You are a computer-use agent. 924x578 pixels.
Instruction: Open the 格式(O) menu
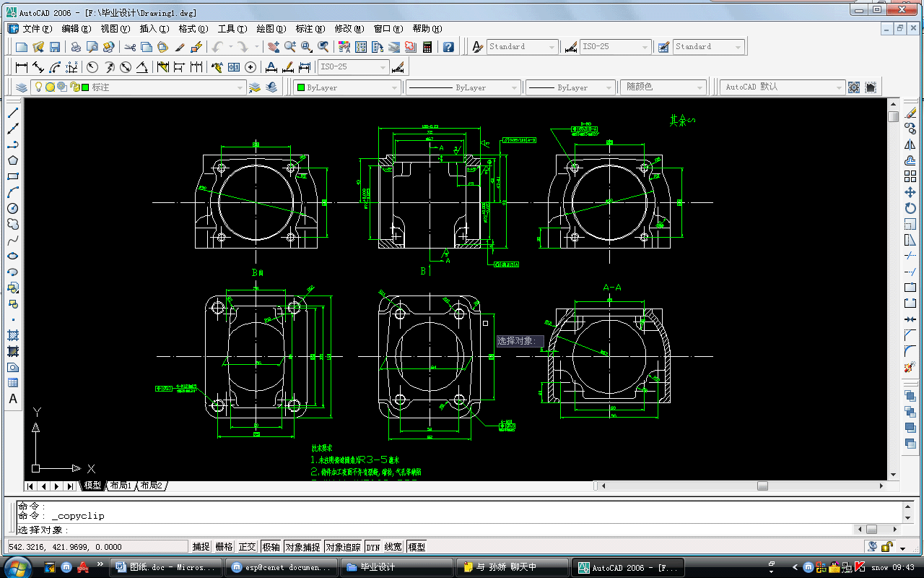pos(193,29)
